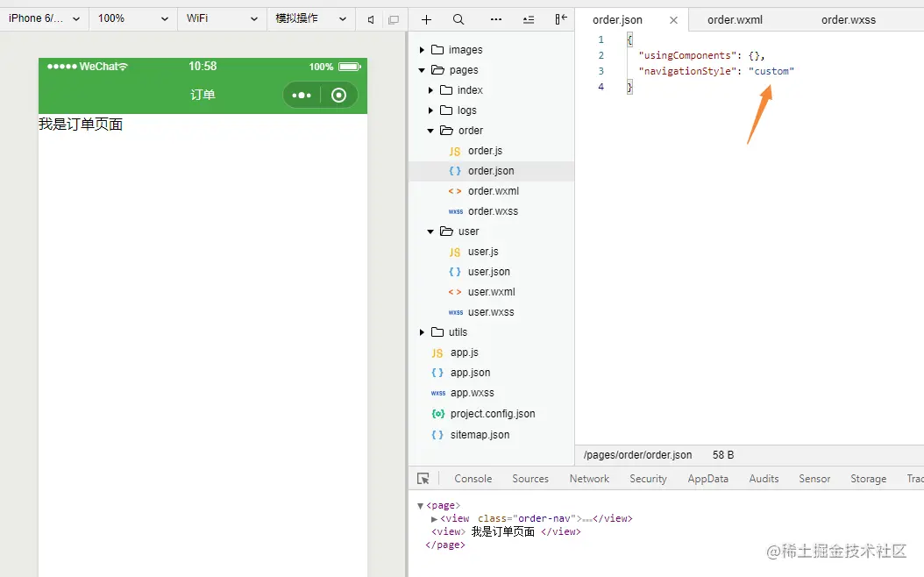Tap the mini program close circle button
Viewport: 924px width, 577px height.
[339, 96]
